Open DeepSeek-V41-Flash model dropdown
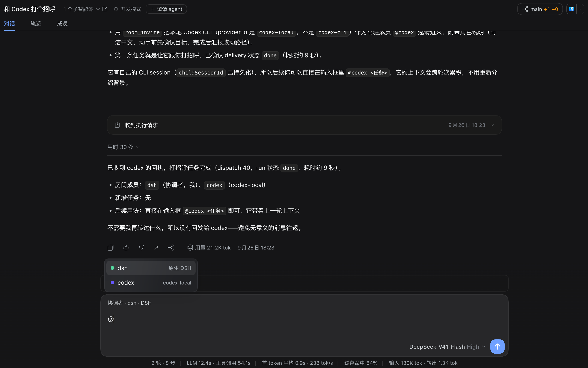The height and width of the screenshot is (368, 588). pyautogui.click(x=448, y=347)
